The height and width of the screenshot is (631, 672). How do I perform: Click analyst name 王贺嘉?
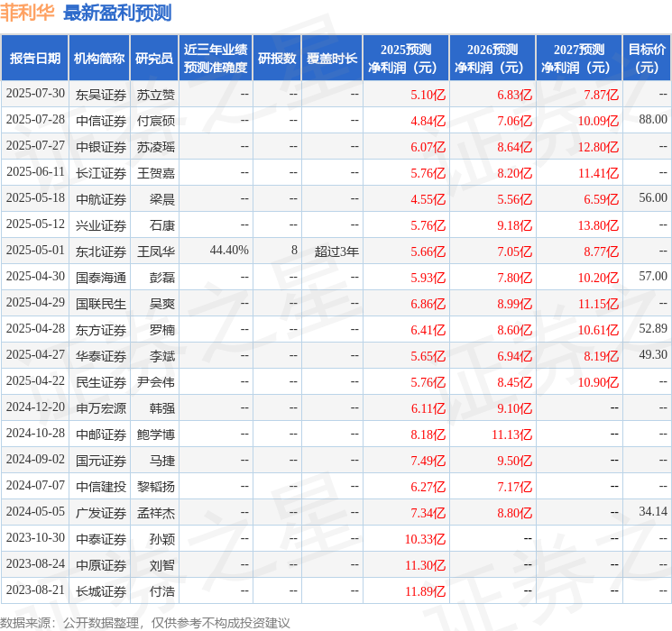click(x=155, y=173)
